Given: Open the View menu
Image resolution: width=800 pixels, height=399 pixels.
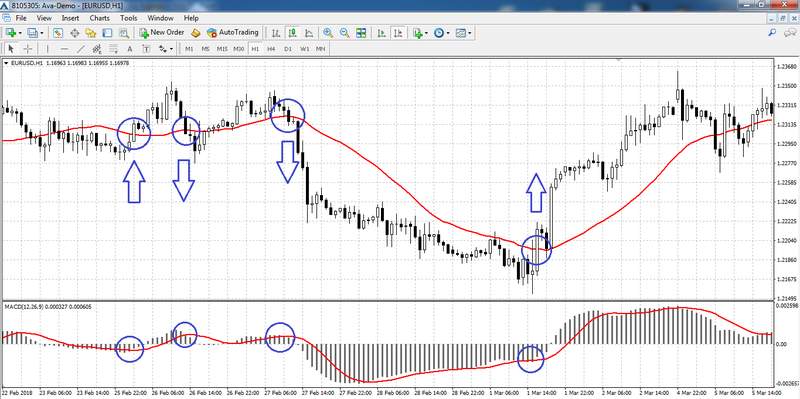Looking at the screenshot, I should pyautogui.click(x=44, y=18).
